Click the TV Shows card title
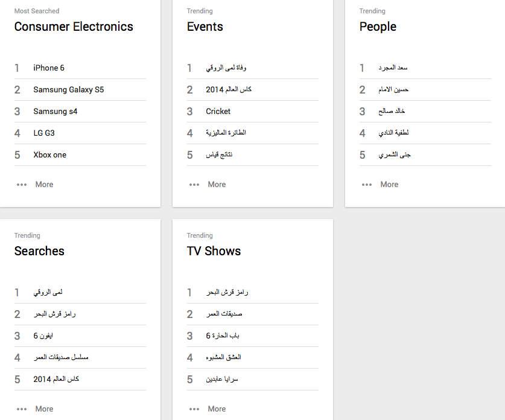The image size is (505, 420). [x=214, y=251]
